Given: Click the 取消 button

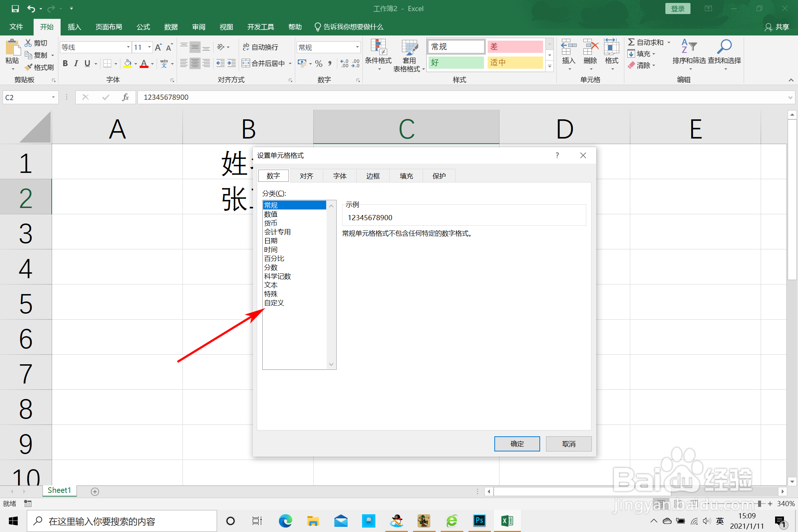Looking at the screenshot, I should (569, 444).
